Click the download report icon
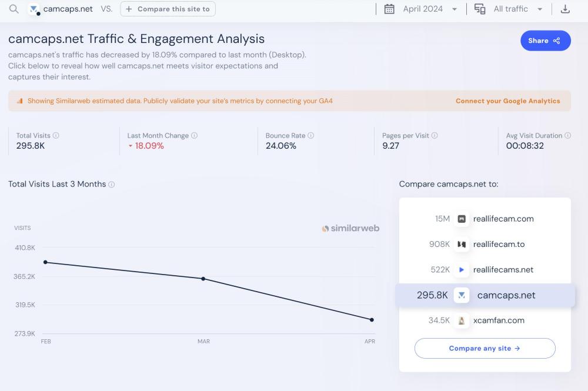588x391 pixels. [x=565, y=9]
